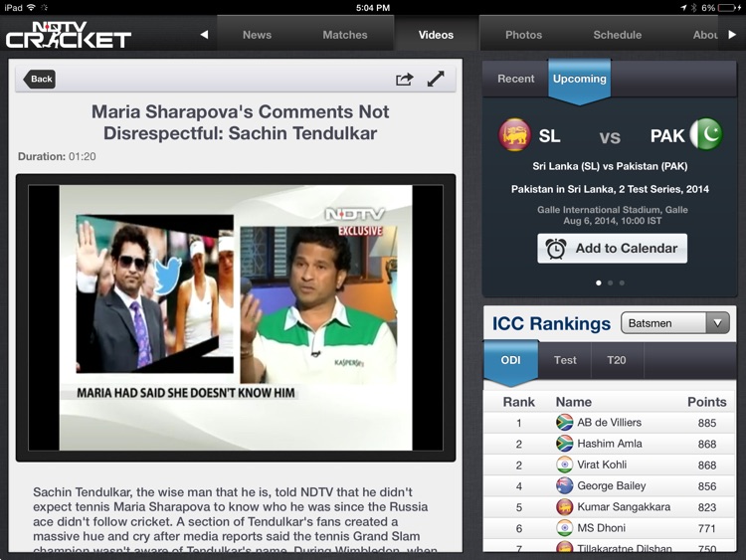Tap the Bluetooth icon in status bar
Screen dimensions: 746x560
[x=693, y=8]
